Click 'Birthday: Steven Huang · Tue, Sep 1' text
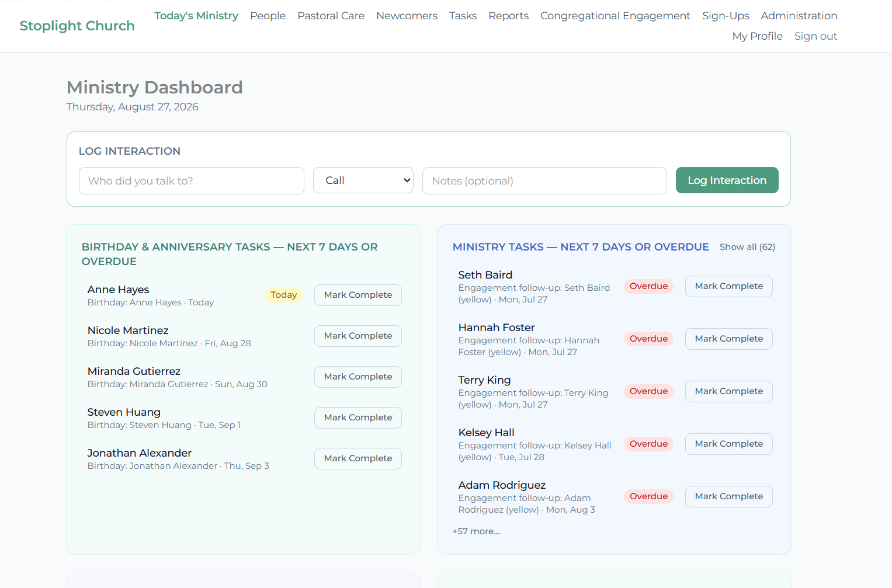 click(x=164, y=425)
